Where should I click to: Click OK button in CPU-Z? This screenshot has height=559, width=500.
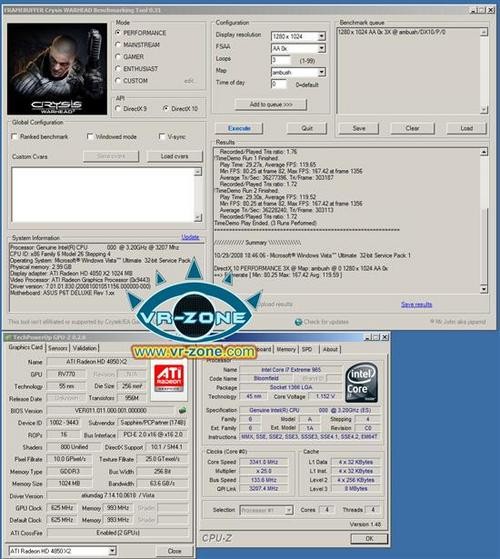pos(369,538)
